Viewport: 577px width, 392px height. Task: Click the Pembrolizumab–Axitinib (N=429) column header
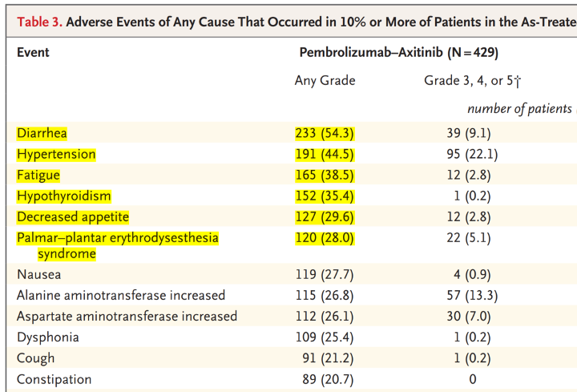[x=399, y=53]
